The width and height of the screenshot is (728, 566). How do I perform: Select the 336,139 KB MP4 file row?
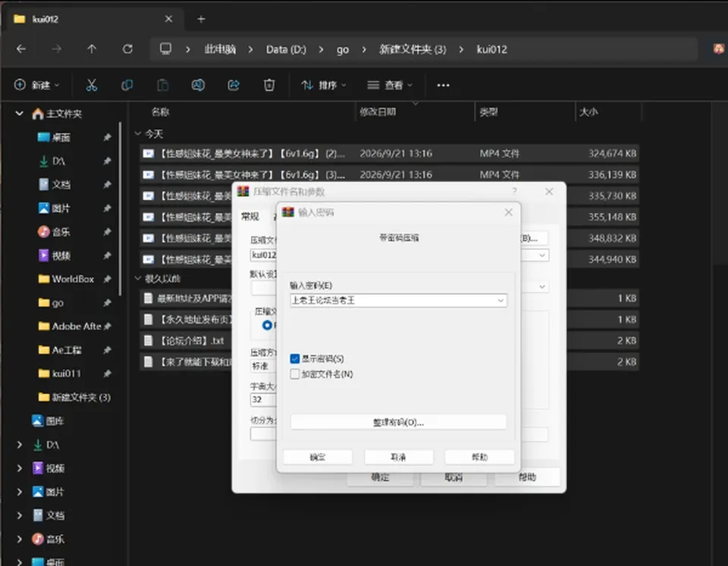(389, 175)
